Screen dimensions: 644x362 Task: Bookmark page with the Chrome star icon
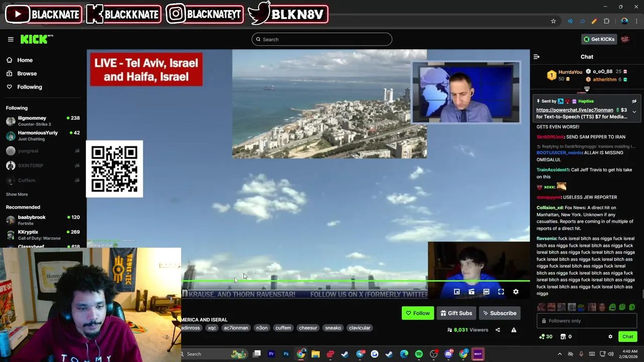point(553,21)
